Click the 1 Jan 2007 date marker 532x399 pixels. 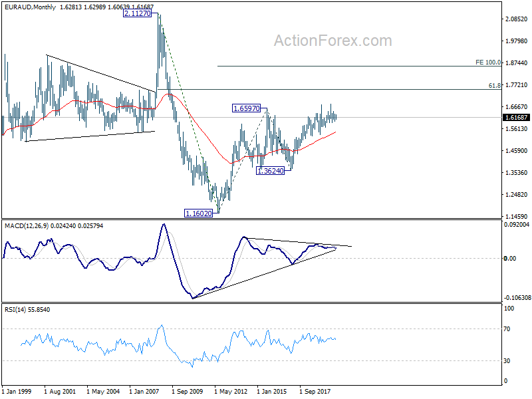(x=144, y=392)
